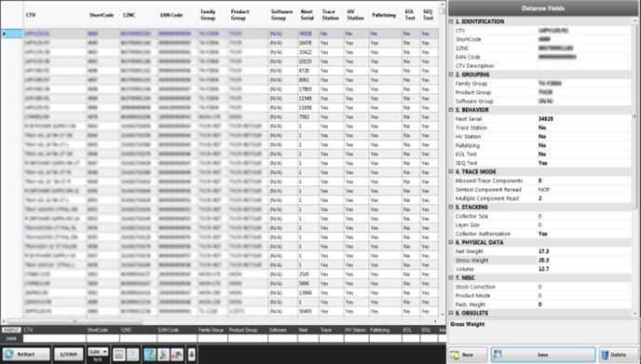The height and width of the screenshot is (364, 641).
Task: Click the search magnifier toolbar icon
Action: (x=164, y=354)
